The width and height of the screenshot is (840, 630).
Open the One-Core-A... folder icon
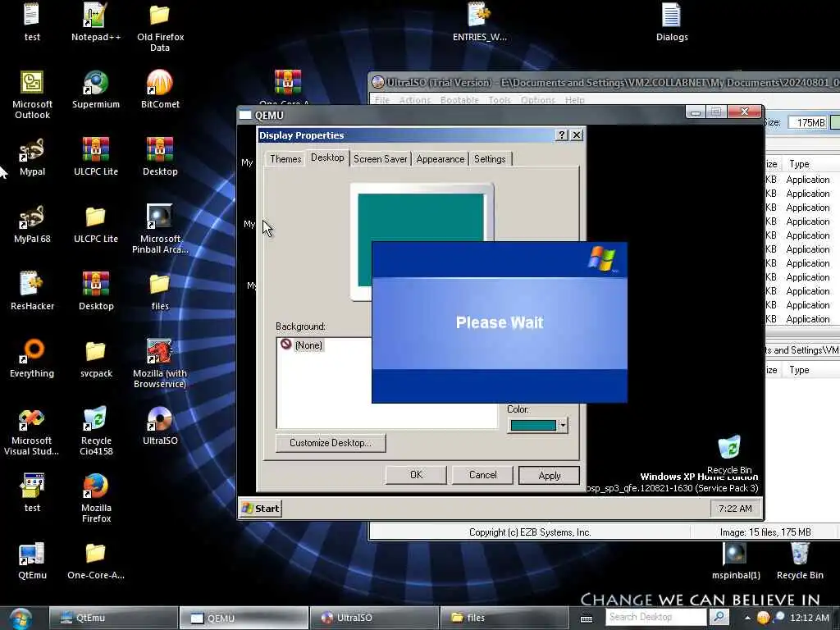tap(96, 560)
